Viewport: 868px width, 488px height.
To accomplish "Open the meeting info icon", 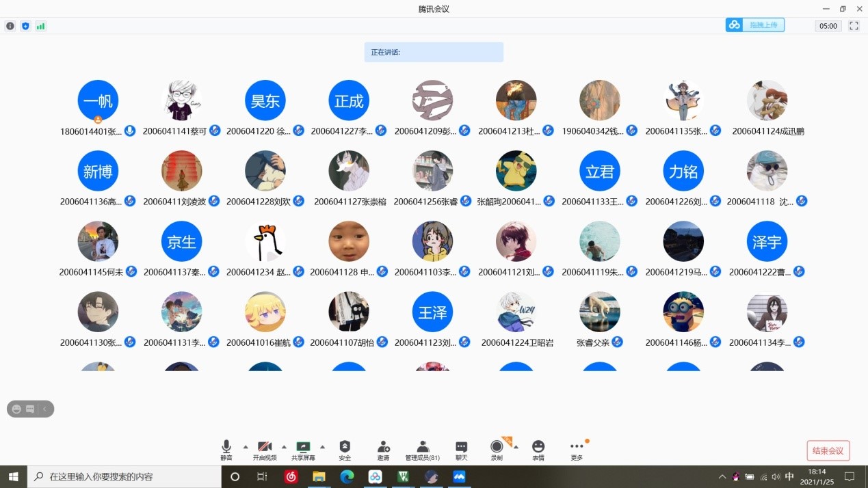I will pyautogui.click(x=10, y=26).
